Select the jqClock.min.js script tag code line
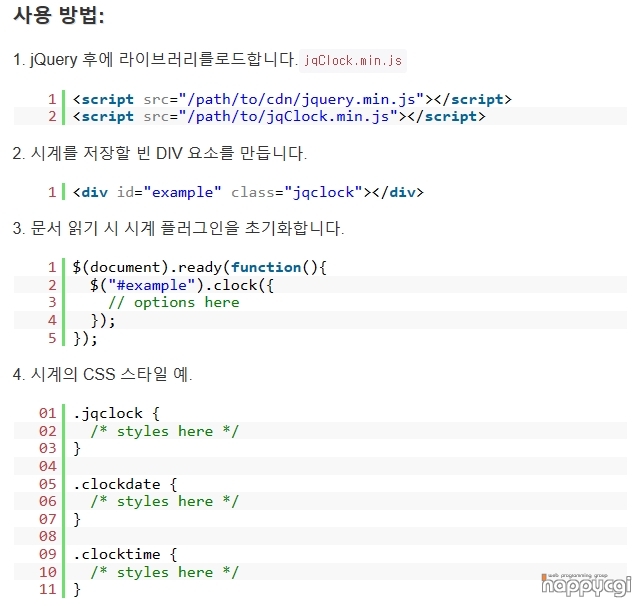The width and height of the screenshot is (642, 606). (279, 116)
